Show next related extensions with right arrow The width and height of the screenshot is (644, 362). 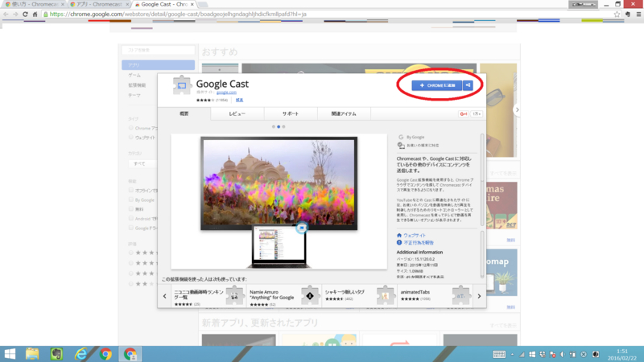(479, 296)
